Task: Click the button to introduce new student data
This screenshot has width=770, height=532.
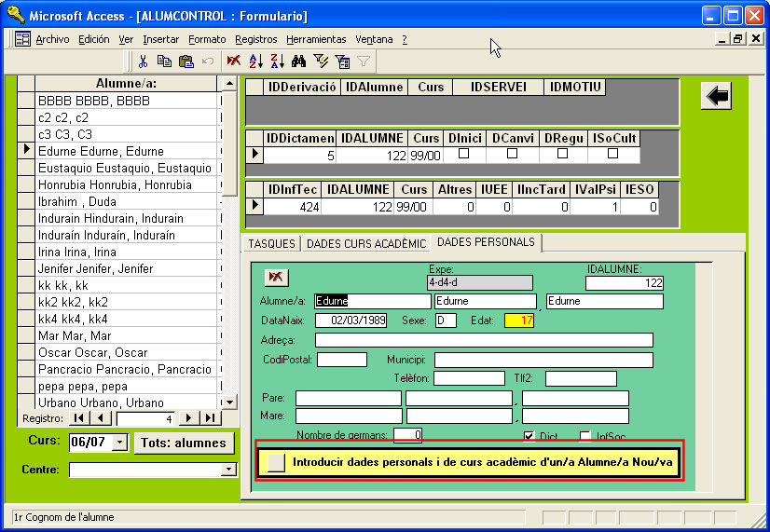Action: [276, 461]
